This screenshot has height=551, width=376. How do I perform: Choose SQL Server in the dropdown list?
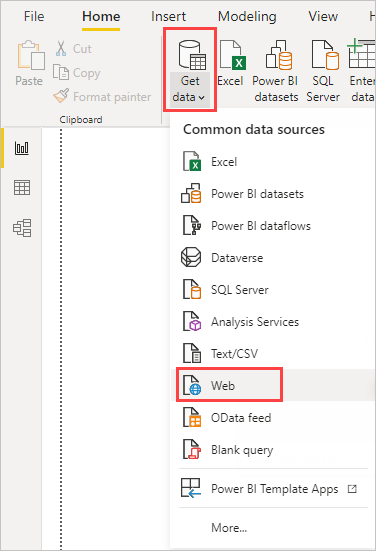pos(272,290)
